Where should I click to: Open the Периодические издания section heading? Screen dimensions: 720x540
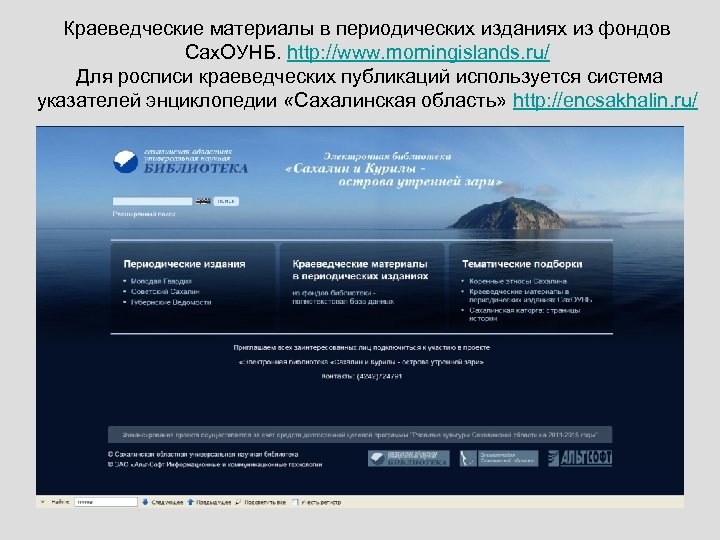click(x=185, y=264)
